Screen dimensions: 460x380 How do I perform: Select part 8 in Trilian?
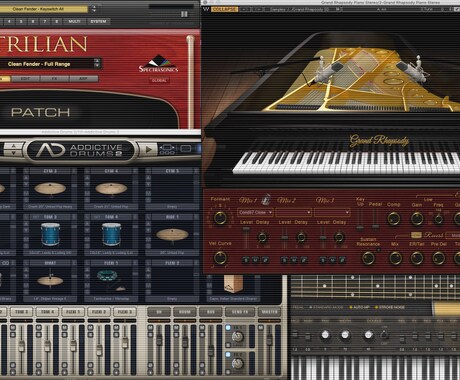(x=57, y=22)
